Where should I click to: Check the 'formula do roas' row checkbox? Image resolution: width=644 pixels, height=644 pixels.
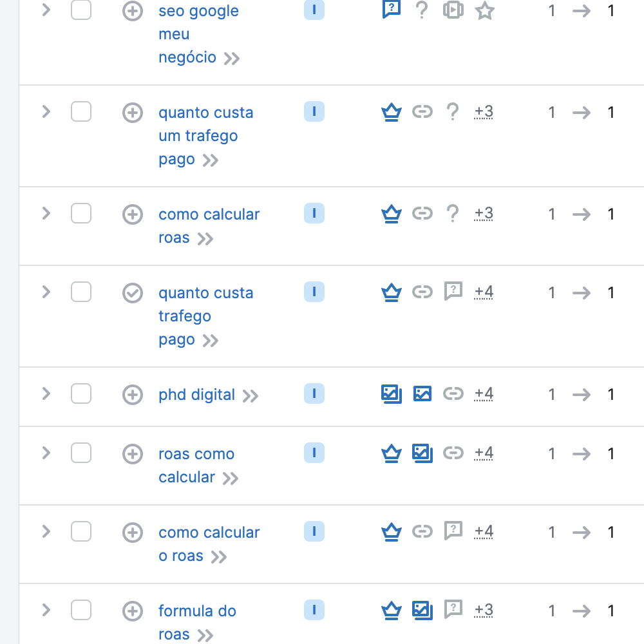tap(81, 610)
